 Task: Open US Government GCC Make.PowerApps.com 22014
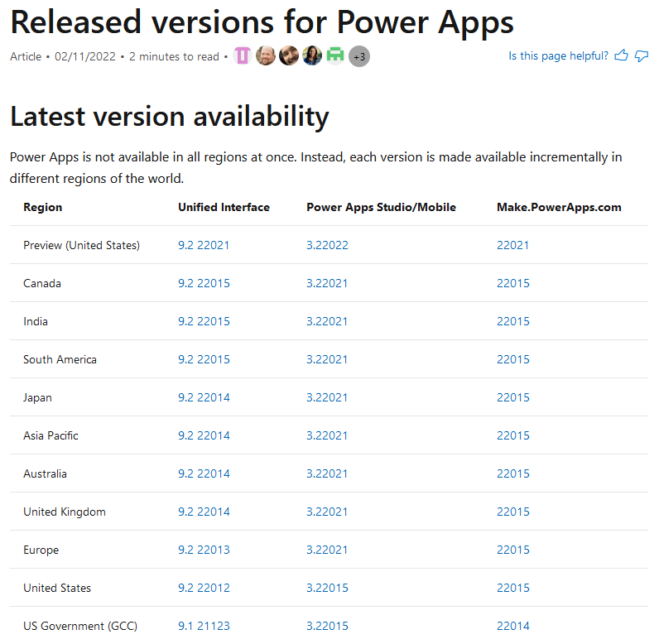(513, 626)
